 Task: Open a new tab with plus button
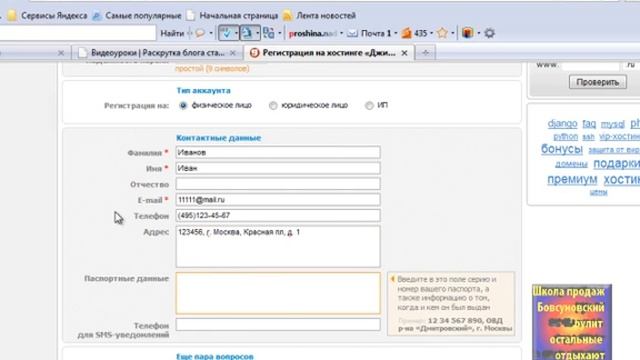425,53
